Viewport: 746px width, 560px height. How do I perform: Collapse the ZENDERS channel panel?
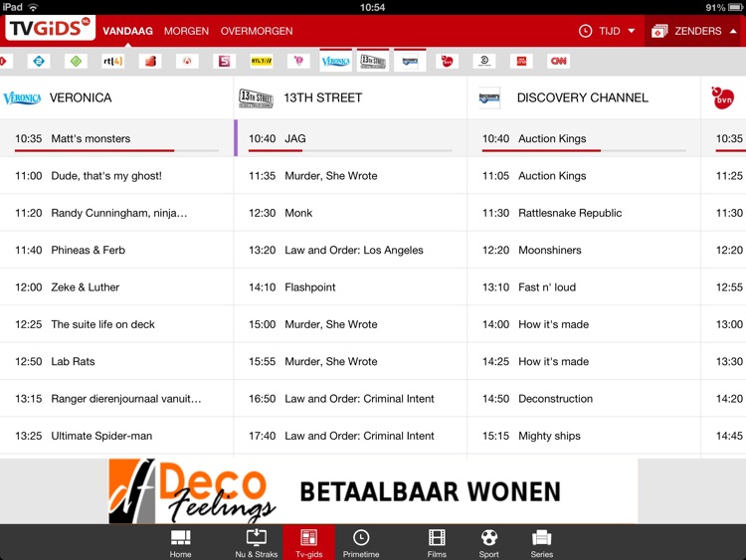click(x=694, y=31)
